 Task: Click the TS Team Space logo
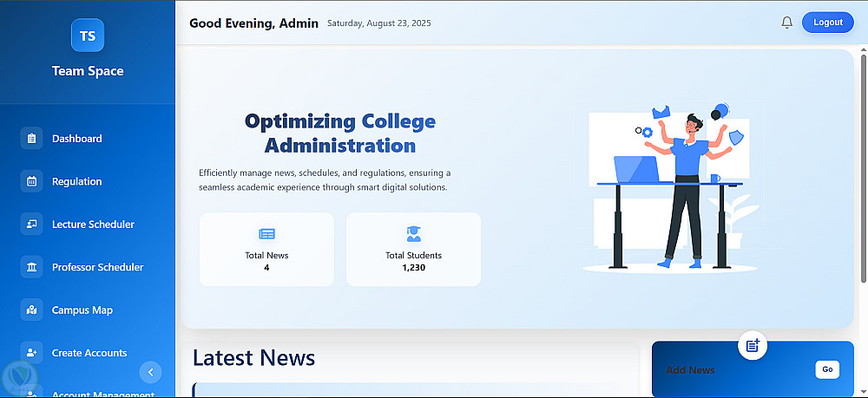88,36
